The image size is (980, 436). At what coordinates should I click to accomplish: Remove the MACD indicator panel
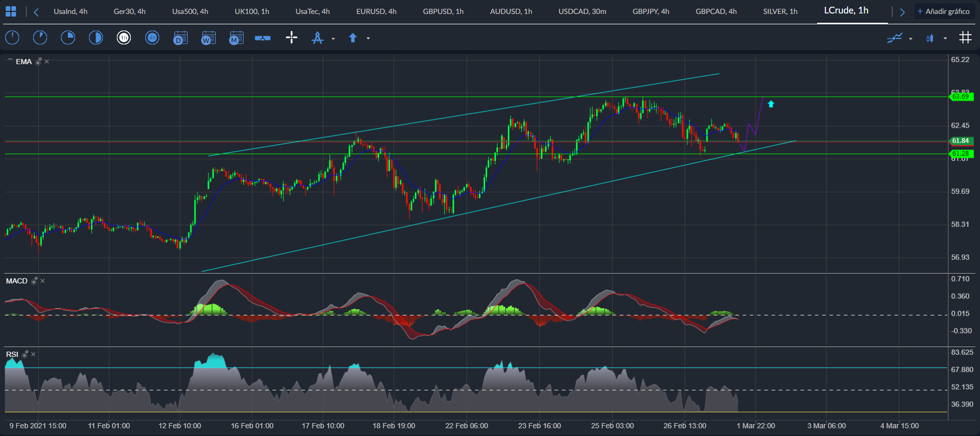(x=43, y=281)
